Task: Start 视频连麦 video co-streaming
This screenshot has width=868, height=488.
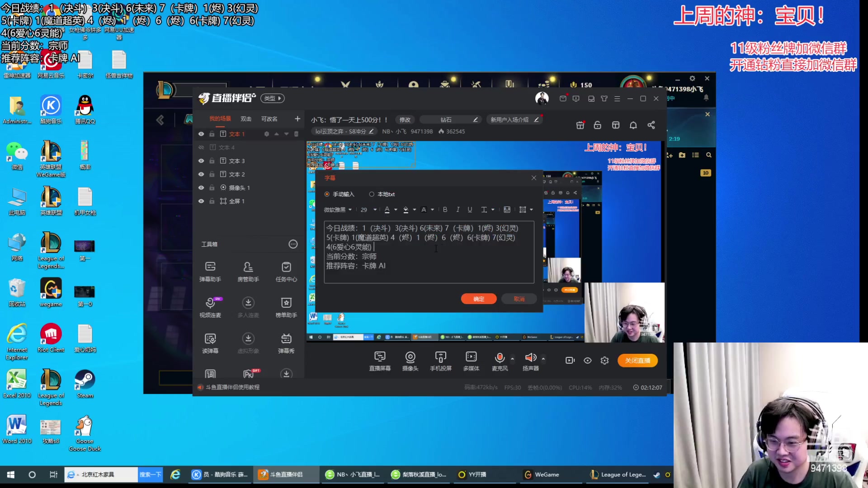Action: click(x=210, y=308)
